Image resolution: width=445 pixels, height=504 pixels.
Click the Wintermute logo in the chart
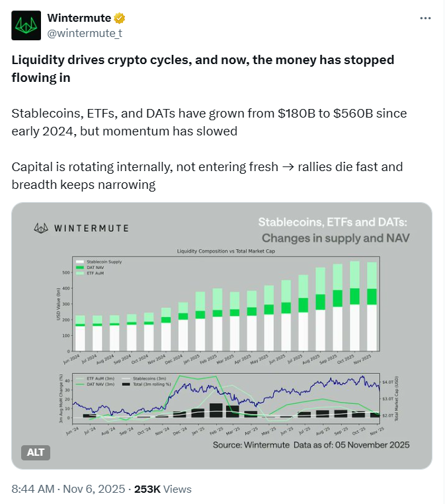pyautogui.click(x=43, y=228)
